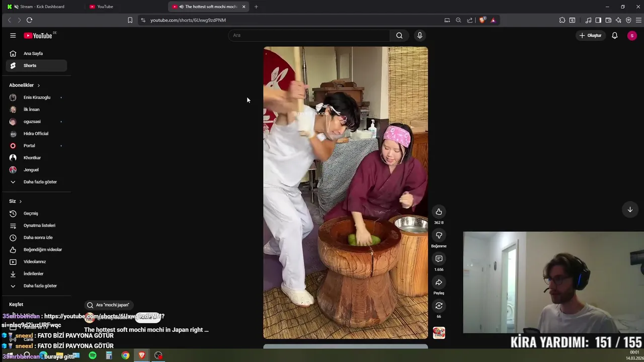Screen dimensions: 644x362
Task: Open İlk İnsan channel
Action: [36, 110]
